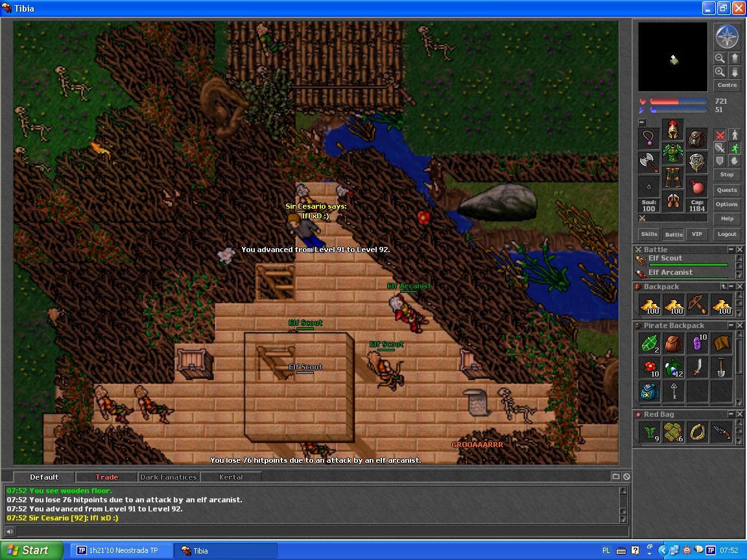Toggle chase opponent mode running figure
The image size is (747, 560).
(734, 148)
